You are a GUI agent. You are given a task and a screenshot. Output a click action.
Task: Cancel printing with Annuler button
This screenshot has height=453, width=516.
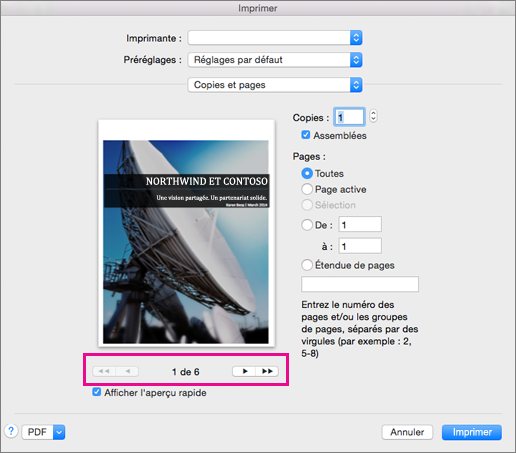coord(407,432)
